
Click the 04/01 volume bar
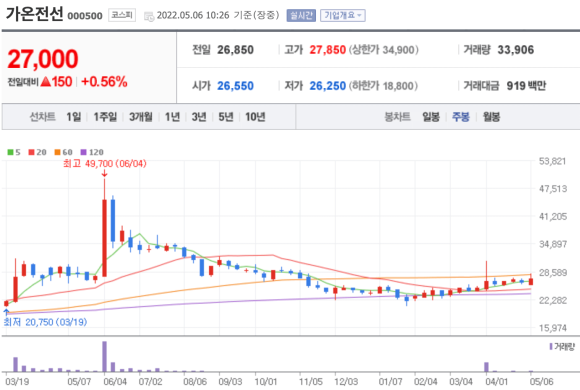(486, 367)
